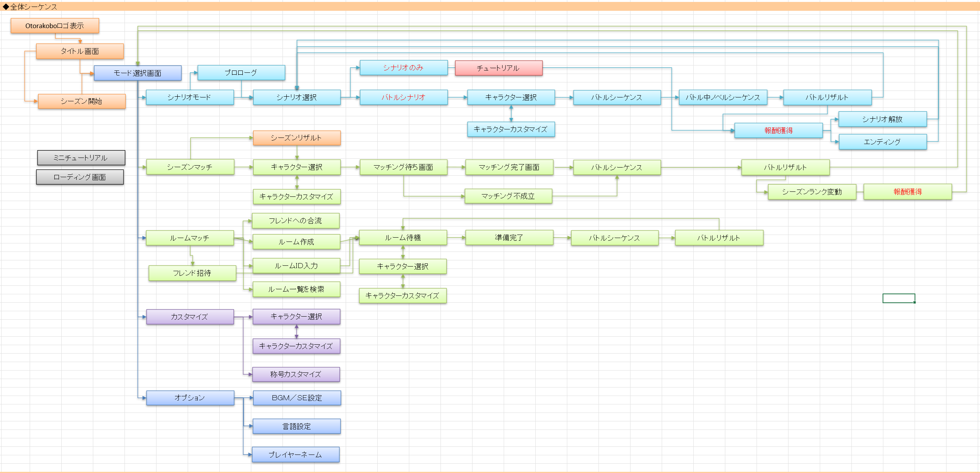Click the 準備完了 box
Image resolution: width=980 pixels, height=473 pixels.
click(x=509, y=238)
